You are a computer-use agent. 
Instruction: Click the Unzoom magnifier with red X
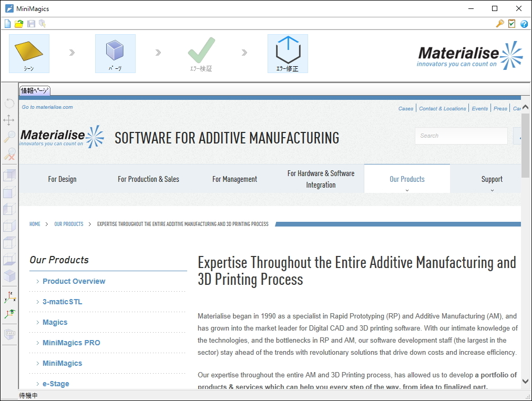coord(9,154)
